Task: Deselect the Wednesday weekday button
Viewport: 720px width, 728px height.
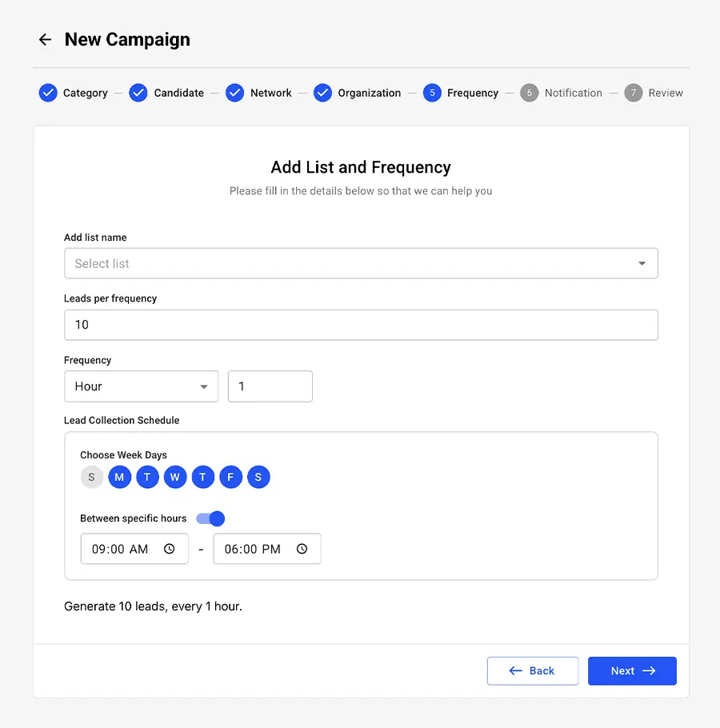Action: tap(175, 477)
